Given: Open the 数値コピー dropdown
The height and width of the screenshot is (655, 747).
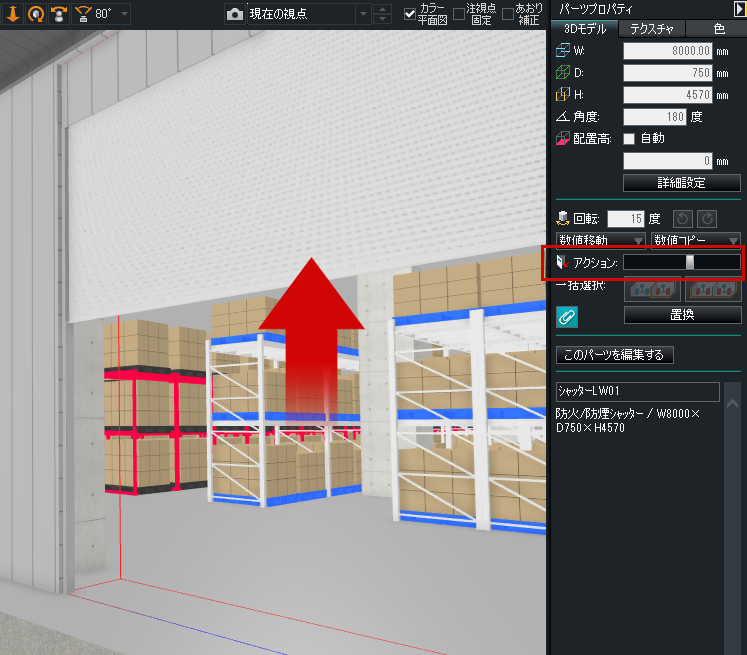Looking at the screenshot, I should 695,240.
